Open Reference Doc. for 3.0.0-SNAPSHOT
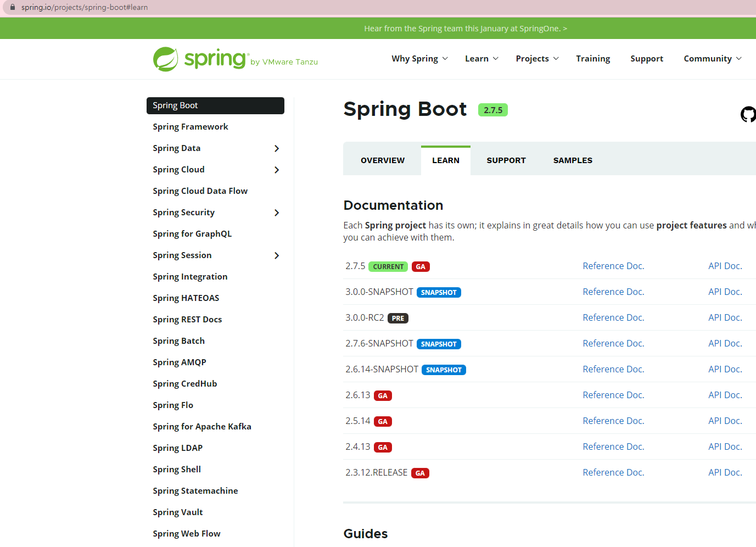756x547 pixels. pyautogui.click(x=613, y=292)
